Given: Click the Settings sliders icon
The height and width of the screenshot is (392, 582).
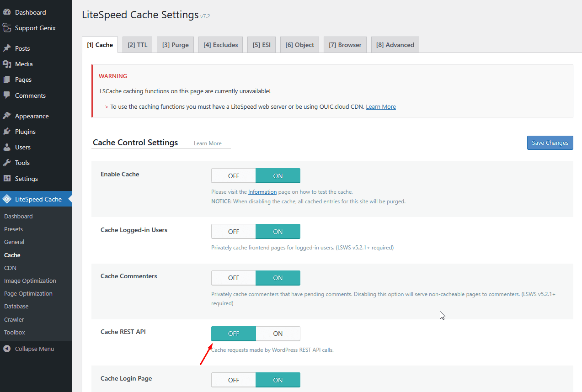Looking at the screenshot, I should (x=7, y=179).
